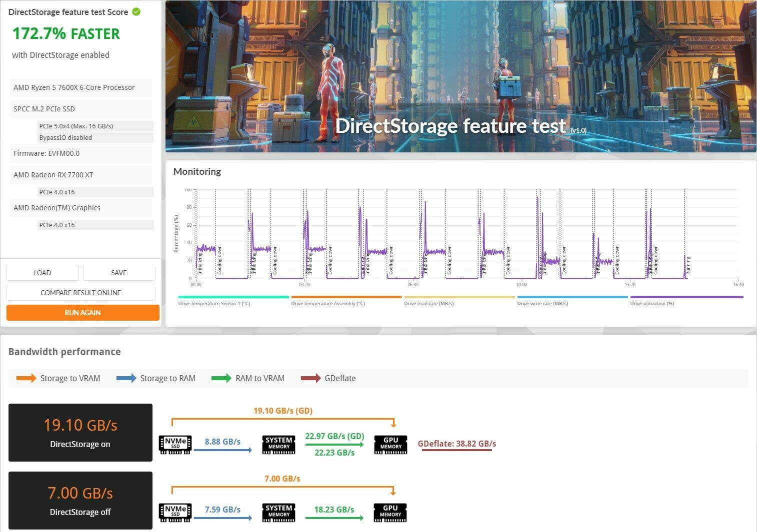Toggle the Drive read rate (MB/s) legend entry
This screenshot has height=532, width=757.
428,303
